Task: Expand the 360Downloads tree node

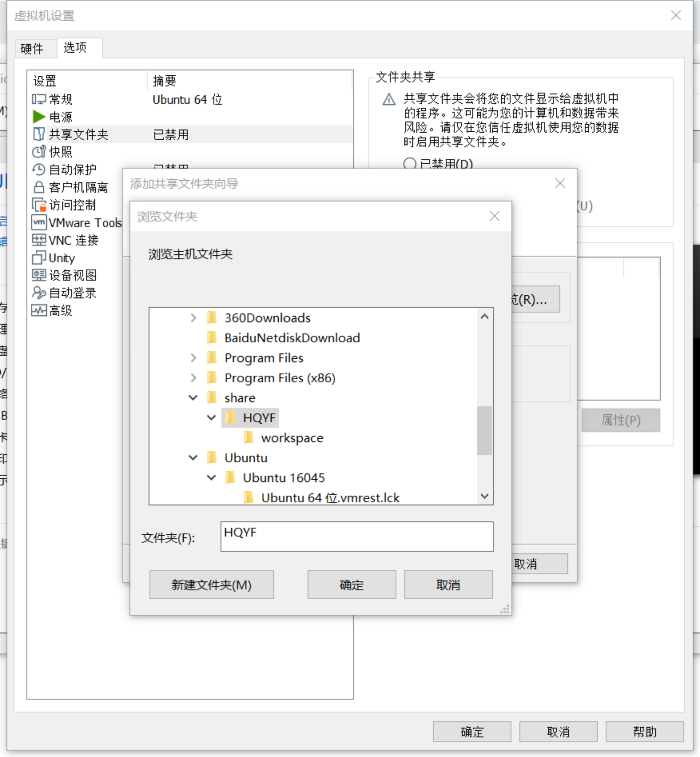Action: pos(193,318)
